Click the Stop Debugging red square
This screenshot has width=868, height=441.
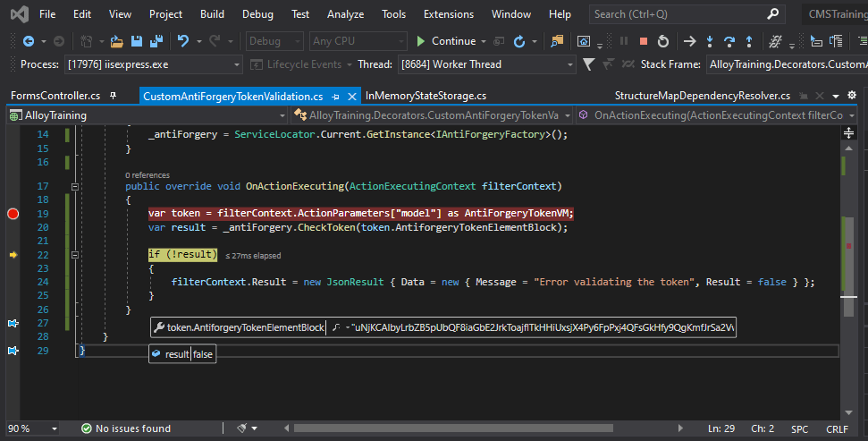pyautogui.click(x=644, y=41)
